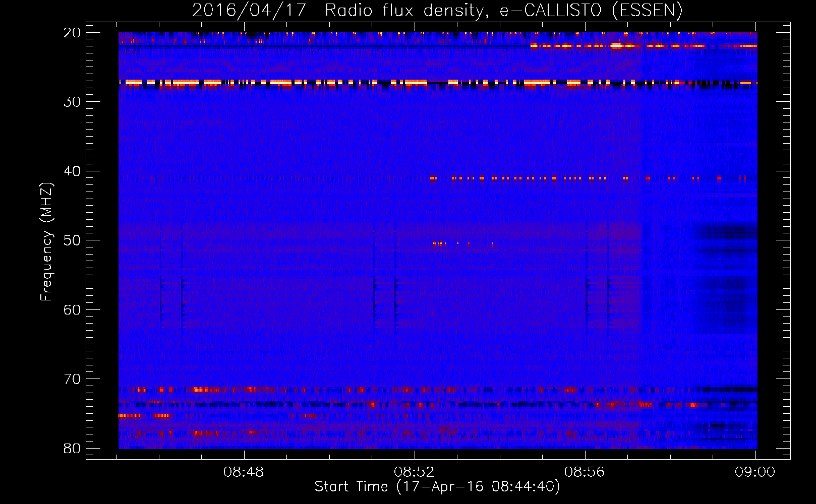The width and height of the screenshot is (816, 504).
Task: Click the 09:00 time tick label
Action: click(x=755, y=472)
